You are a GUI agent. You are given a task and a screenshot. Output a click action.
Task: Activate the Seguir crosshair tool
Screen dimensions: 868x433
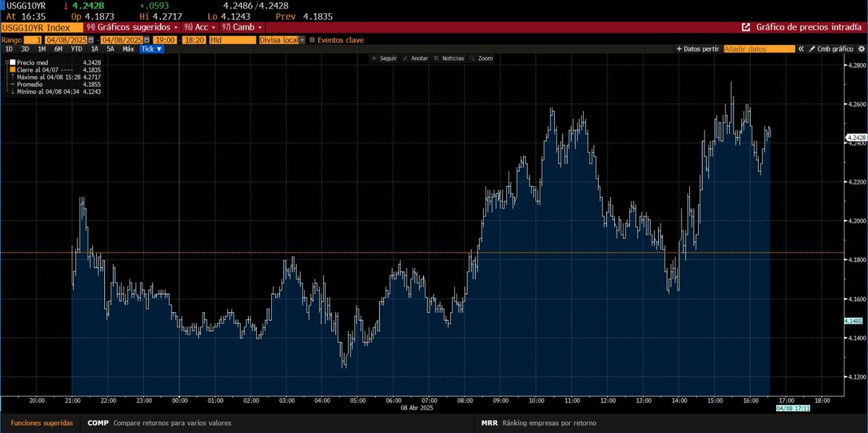point(384,58)
